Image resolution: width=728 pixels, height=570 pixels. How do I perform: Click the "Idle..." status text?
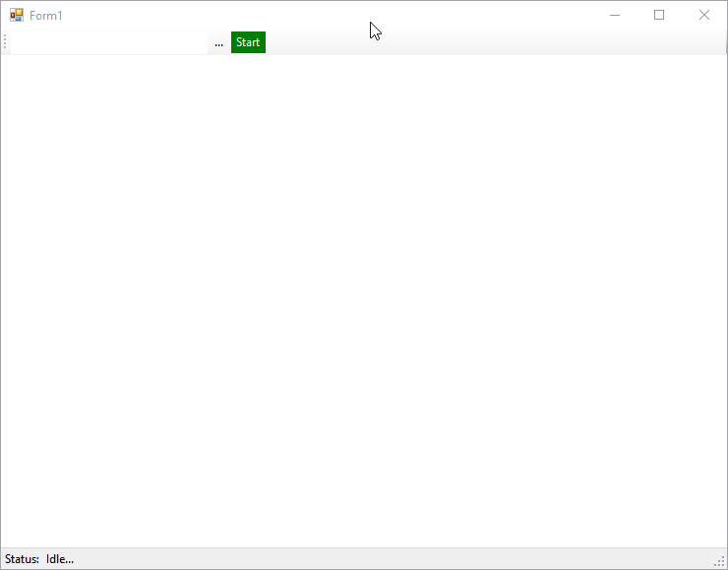pyautogui.click(x=60, y=559)
